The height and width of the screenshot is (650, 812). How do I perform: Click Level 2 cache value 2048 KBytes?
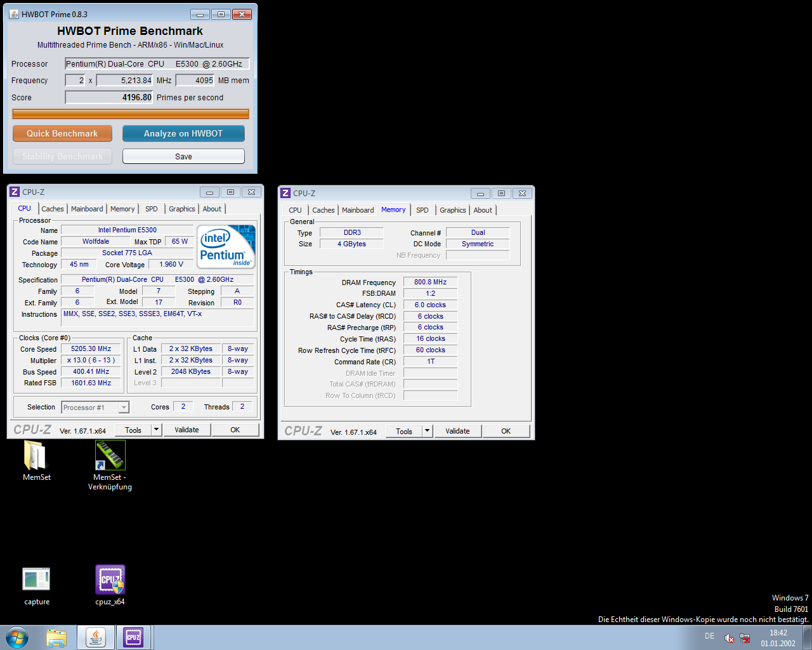(x=191, y=371)
